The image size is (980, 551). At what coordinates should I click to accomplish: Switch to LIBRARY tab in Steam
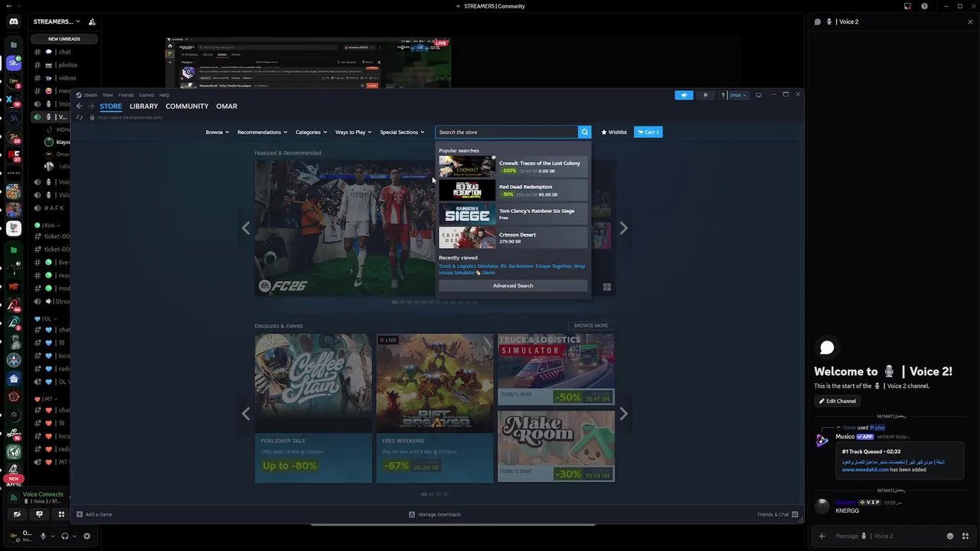(x=144, y=106)
